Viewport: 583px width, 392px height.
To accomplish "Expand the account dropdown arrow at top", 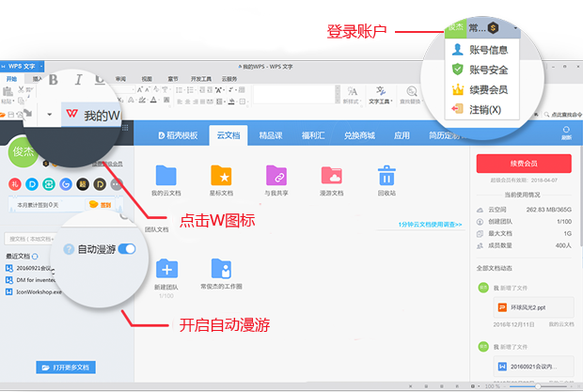I will 516,27.
